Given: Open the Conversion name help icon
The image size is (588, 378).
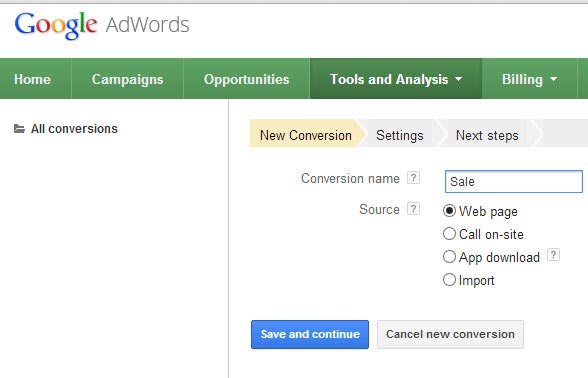Looking at the screenshot, I should coord(413,178).
